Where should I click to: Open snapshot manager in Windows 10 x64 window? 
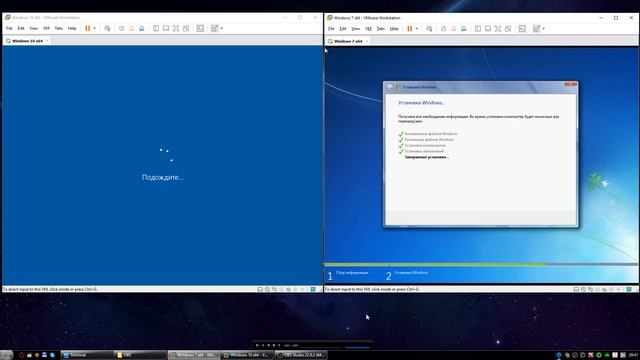[142, 29]
